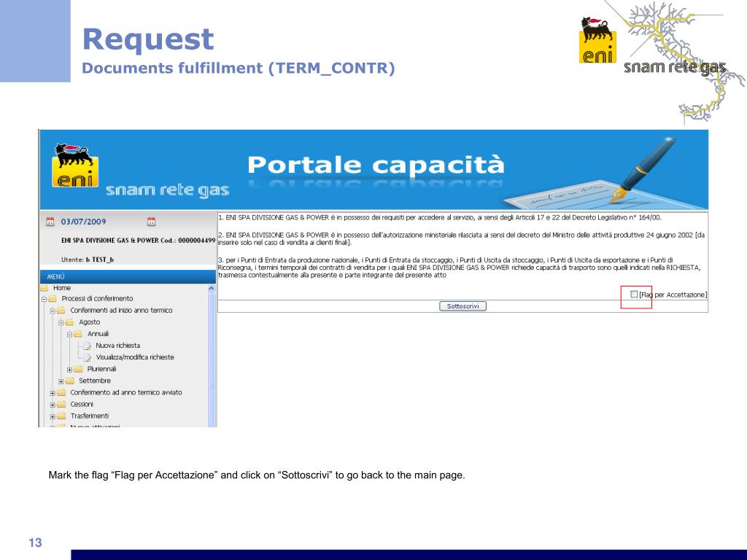Select the Home folder icon
The height and width of the screenshot is (560, 747).
(x=44, y=288)
